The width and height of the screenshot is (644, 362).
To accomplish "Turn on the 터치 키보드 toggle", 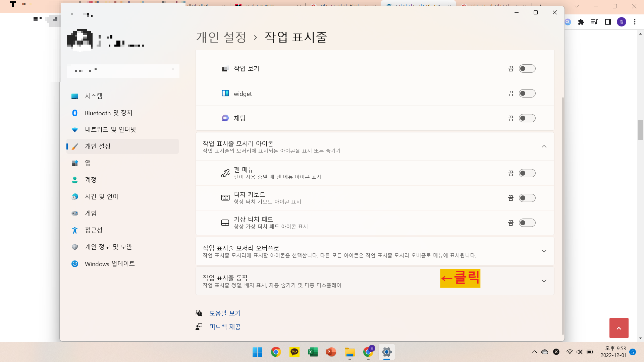I will pos(527,198).
